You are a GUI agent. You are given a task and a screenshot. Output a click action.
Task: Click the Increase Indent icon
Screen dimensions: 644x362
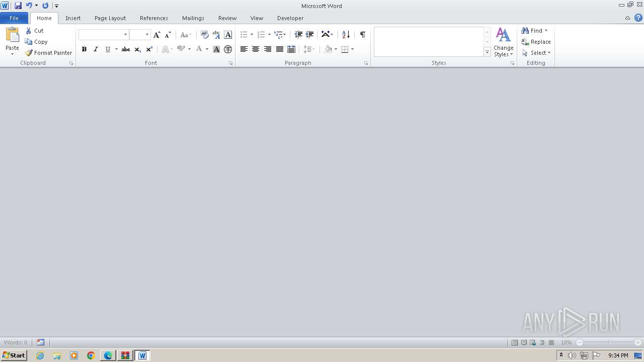pos(310,35)
